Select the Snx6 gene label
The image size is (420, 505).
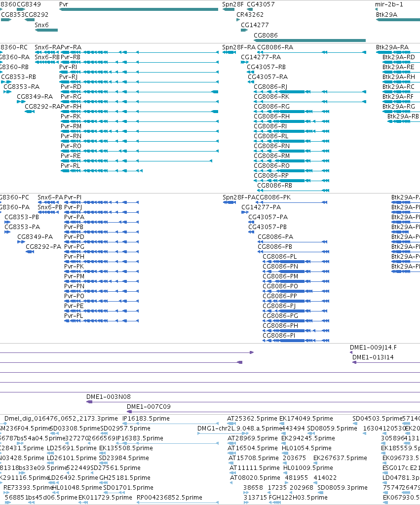point(41,25)
